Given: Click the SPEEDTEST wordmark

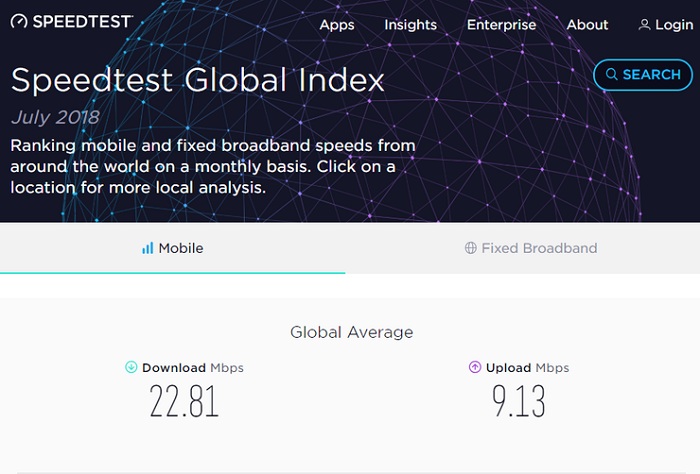Looking at the screenshot, I should coord(83,21).
